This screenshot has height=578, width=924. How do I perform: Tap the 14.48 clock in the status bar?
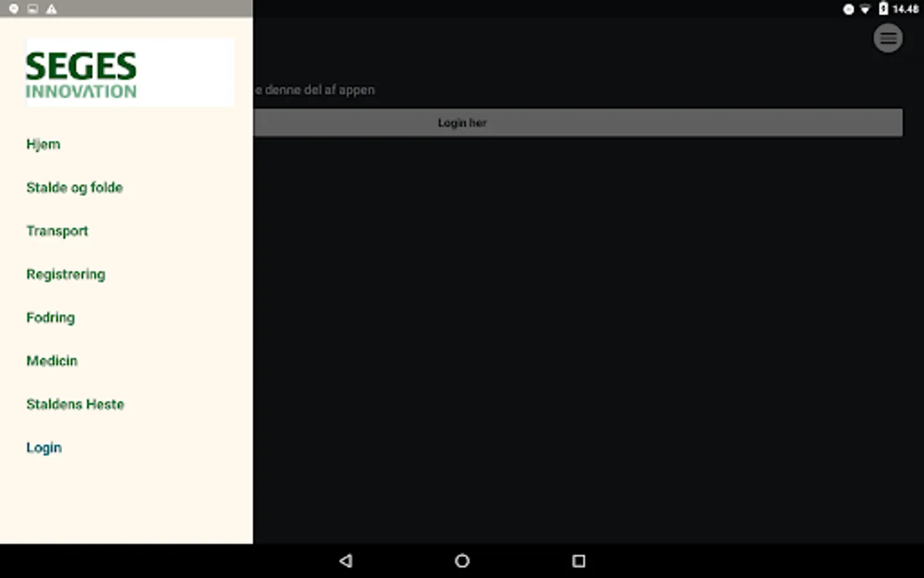[x=905, y=9]
